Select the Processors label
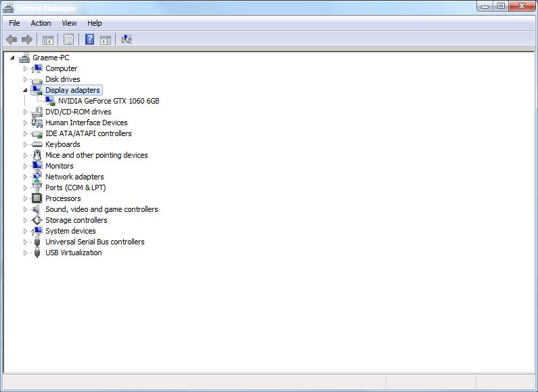The image size is (538, 392). pyautogui.click(x=63, y=198)
